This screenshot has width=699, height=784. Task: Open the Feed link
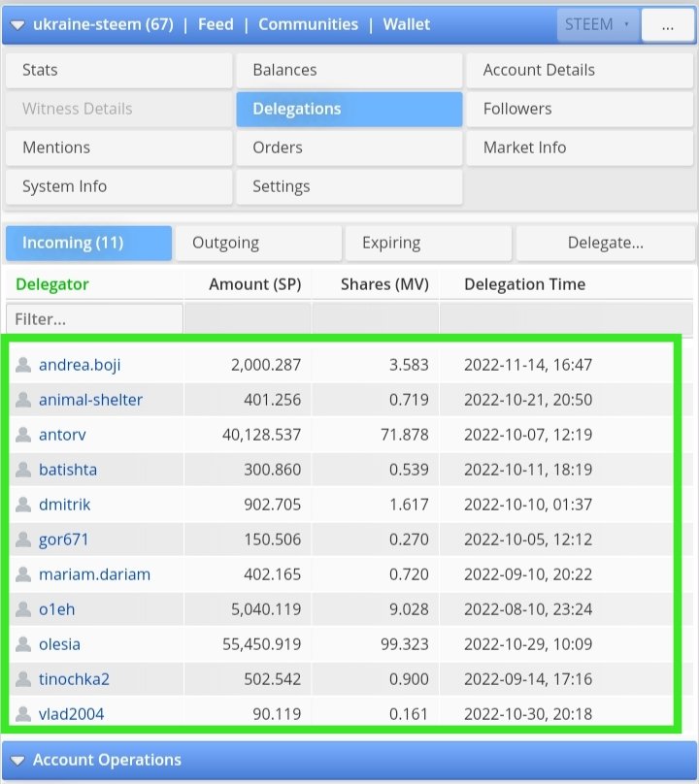(x=216, y=24)
